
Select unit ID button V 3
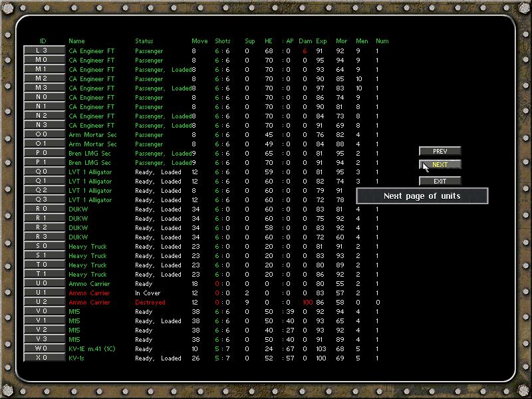coord(44,339)
